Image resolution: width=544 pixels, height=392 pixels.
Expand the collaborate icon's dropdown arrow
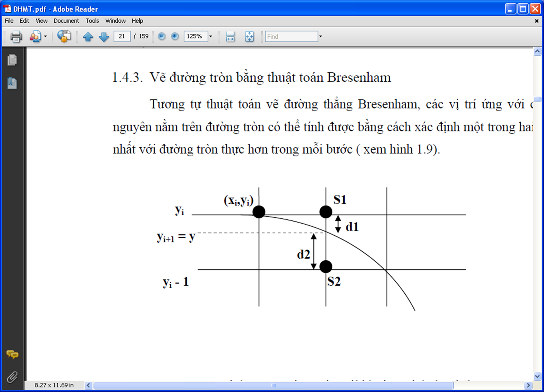pyautogui.click(x=45, y=36)
